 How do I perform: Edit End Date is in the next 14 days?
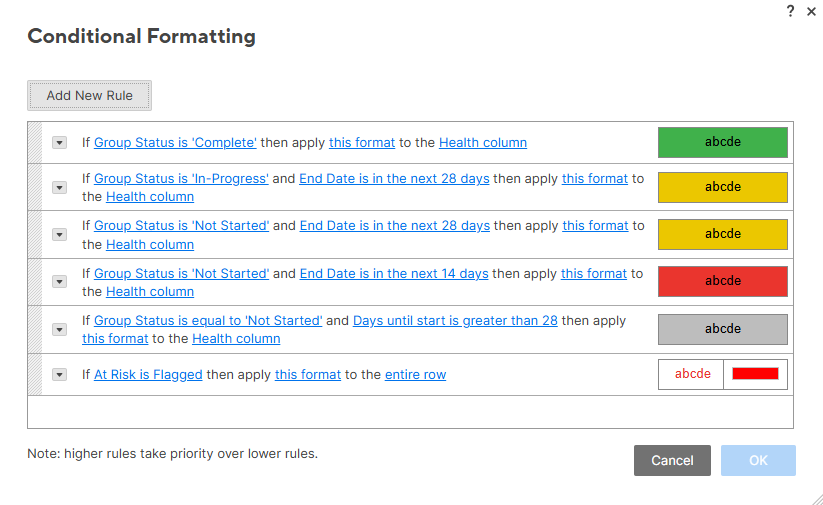pyautogui.click(x=394, y=273)
